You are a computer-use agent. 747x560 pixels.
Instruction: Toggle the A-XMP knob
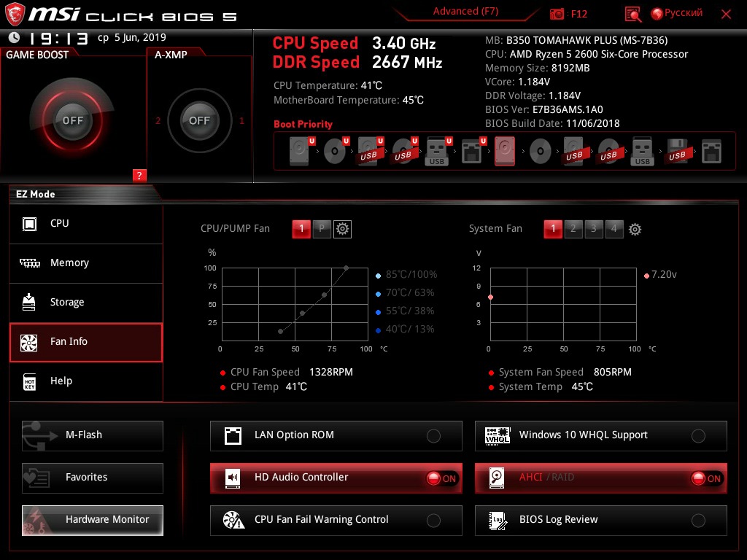point(199,120)
